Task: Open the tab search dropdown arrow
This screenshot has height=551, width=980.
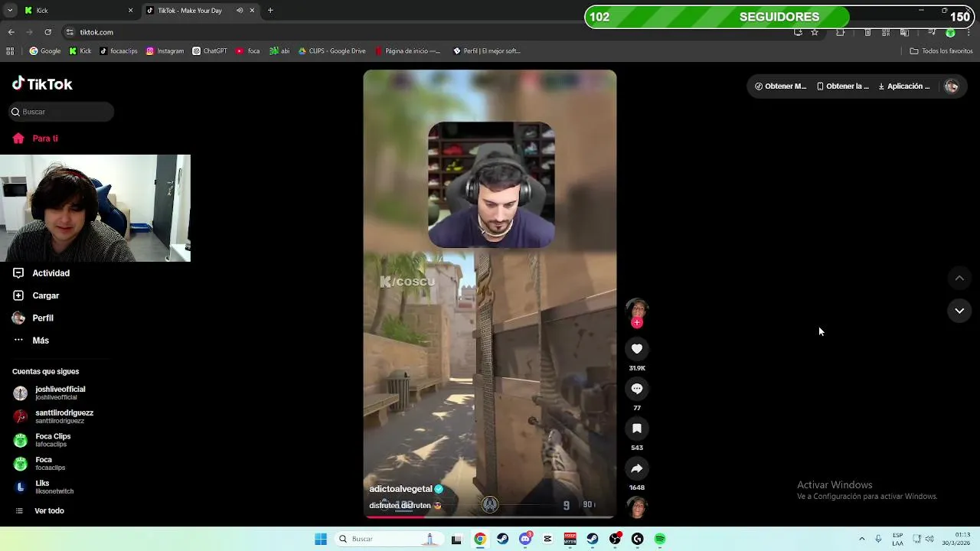Action: click(x=9, y=11)
